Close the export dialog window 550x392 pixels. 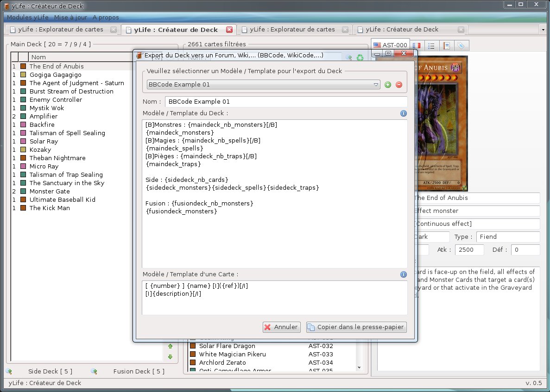point(404,53)
